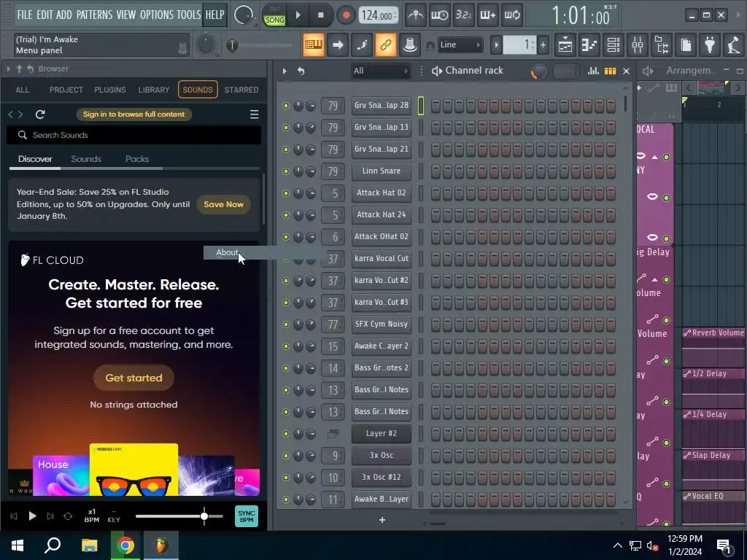Play the song from the transport
747x560 pixels.
click(x=298, y=15)
